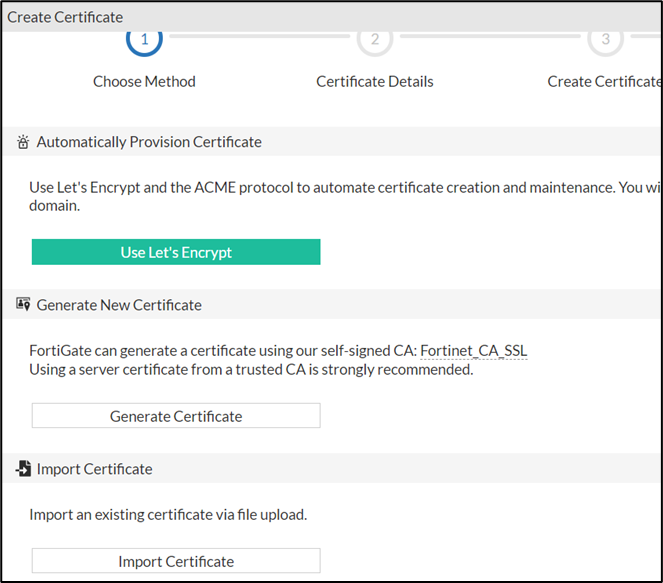Select the step 1 circle indicator
Image resolution: width=663 pixels, height=583 pixels.
coord(144,40)
